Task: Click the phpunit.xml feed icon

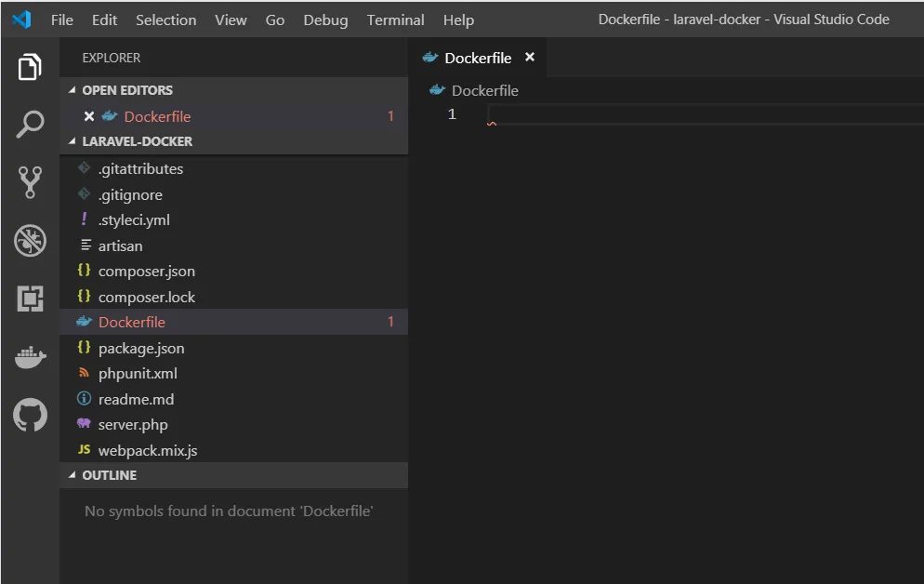Action: pyautogui.click(x=85, y=373)
